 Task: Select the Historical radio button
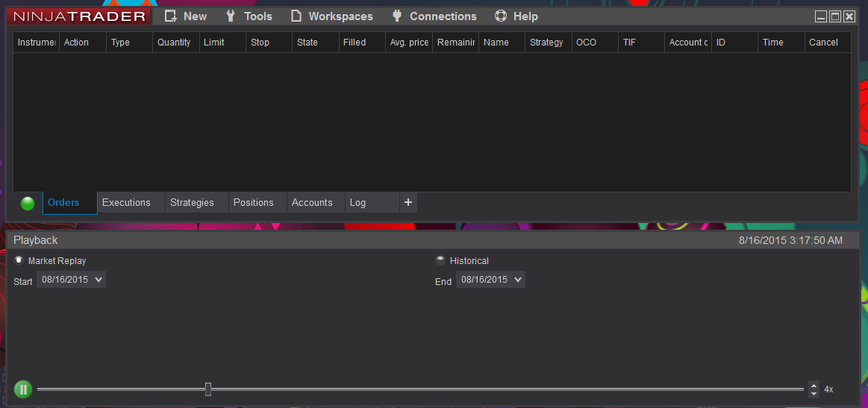(440, 260)
